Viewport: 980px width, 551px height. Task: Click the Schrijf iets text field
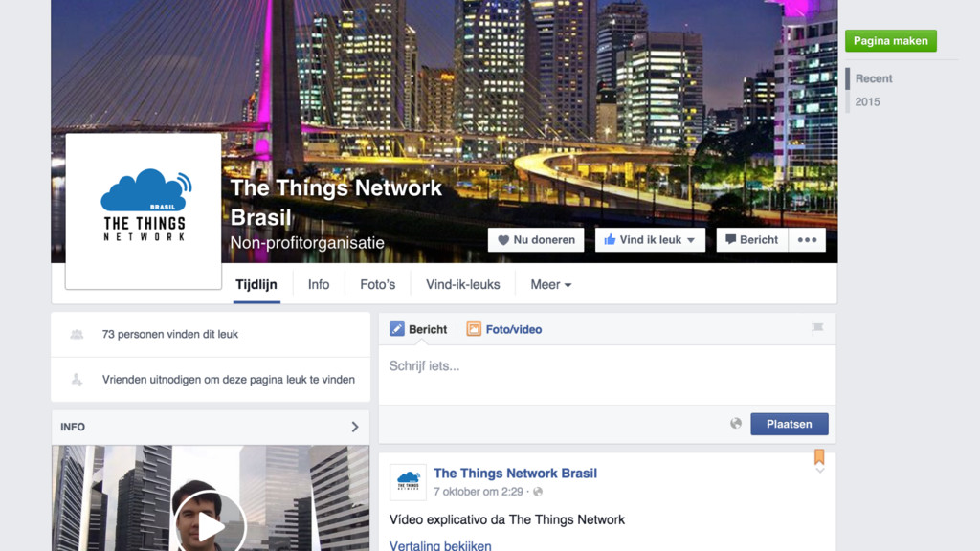(x=608, y=374)
